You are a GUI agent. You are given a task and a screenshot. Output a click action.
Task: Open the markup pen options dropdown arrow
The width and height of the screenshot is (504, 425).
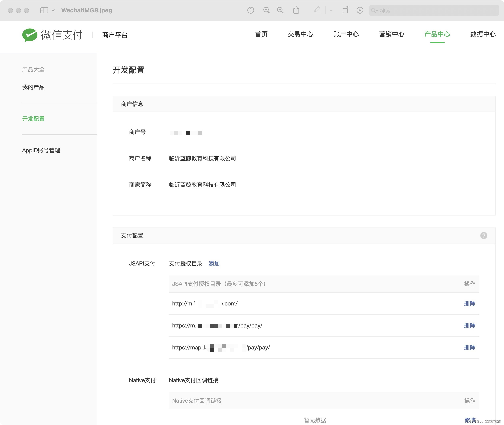coord(331,10)
